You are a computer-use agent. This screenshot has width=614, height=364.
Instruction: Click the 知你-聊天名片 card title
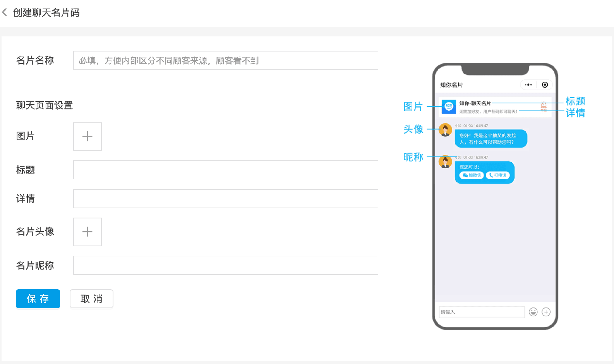point(475,103)
